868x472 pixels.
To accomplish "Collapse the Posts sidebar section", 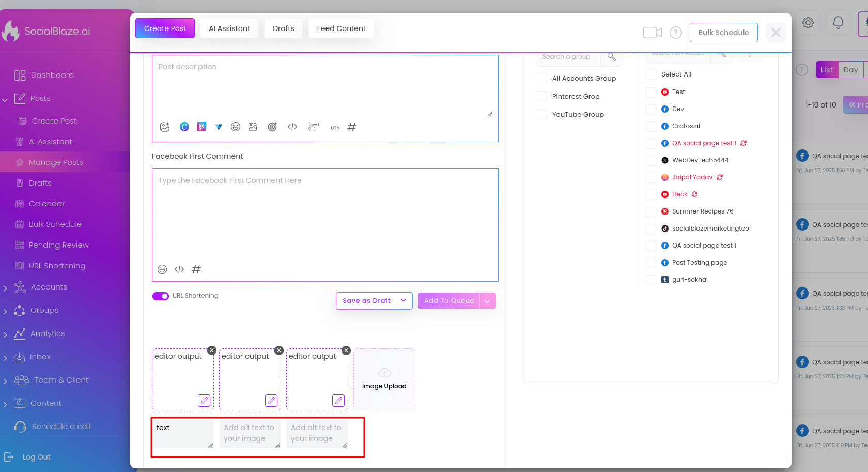I will click(5, 100).
